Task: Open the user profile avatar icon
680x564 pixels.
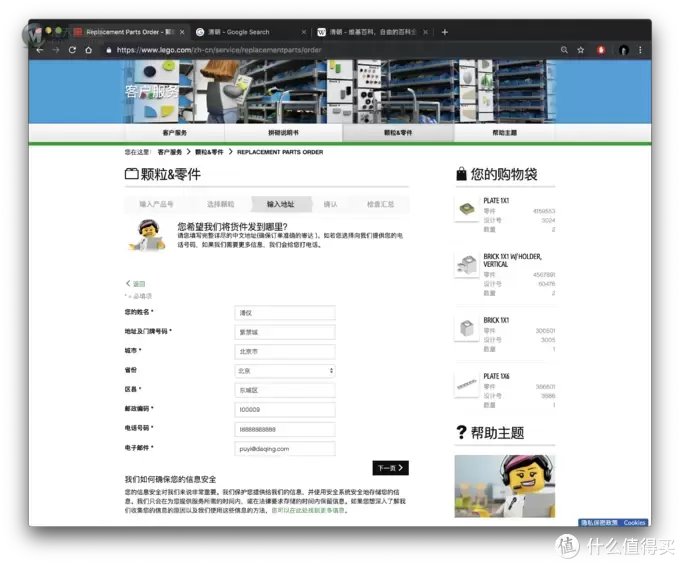Action: [624, 50]
